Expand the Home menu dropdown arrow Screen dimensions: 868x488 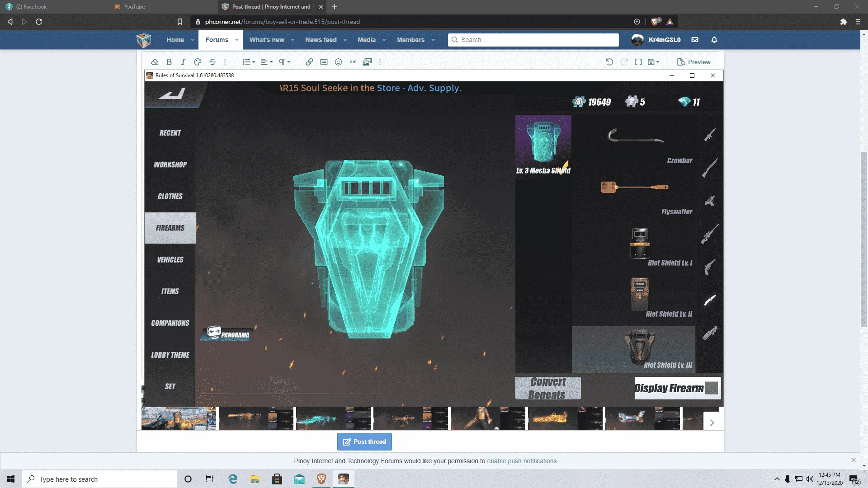click(192, 40)
